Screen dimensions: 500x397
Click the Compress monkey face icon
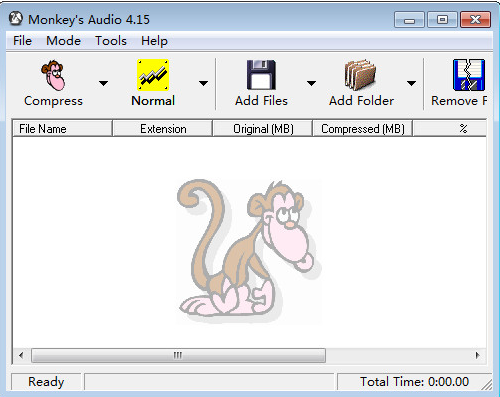[x=53, y=75]
